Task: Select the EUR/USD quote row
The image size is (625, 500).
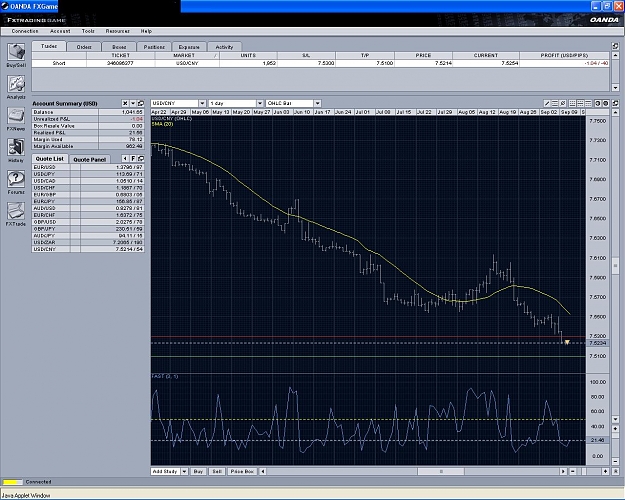Action: [x=88, y=167]
